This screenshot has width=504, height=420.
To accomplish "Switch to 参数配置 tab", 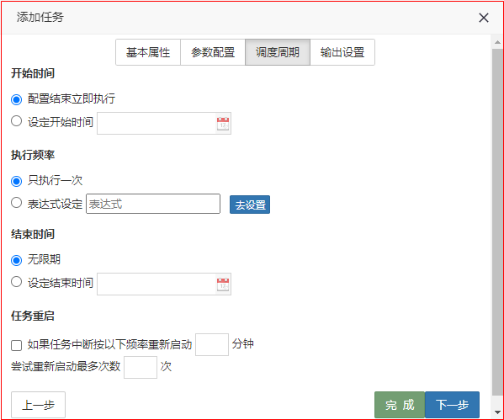I will pos(213,52).
